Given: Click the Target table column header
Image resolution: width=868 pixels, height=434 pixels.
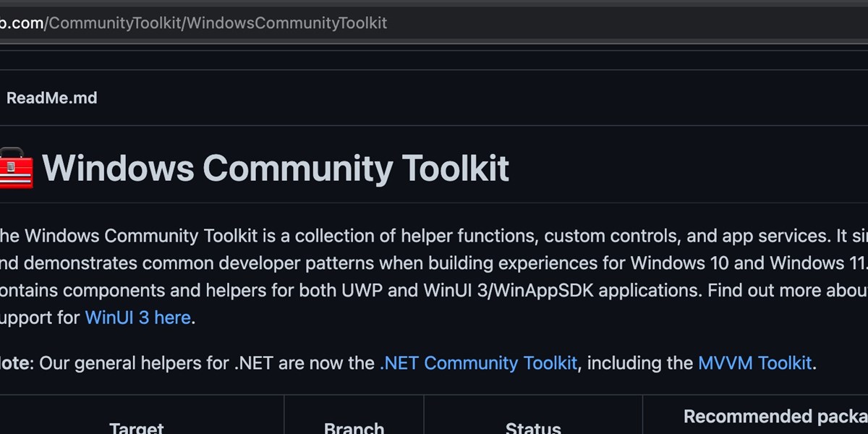Looking at the screenshot, I should (x=136, y=428).
